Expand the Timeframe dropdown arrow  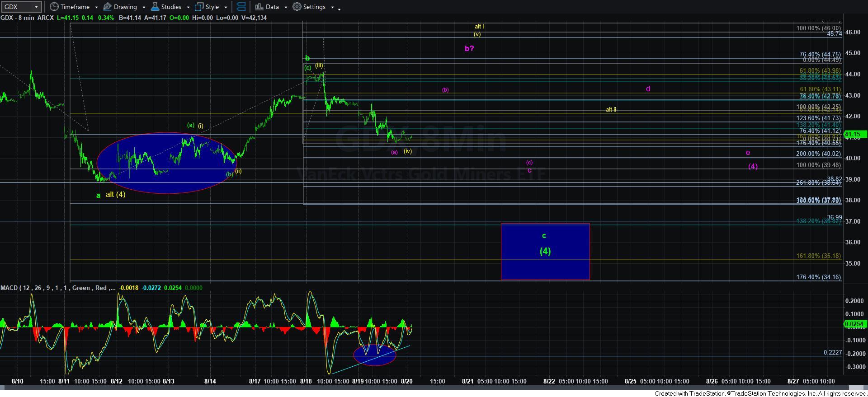[x=96, y=7]
